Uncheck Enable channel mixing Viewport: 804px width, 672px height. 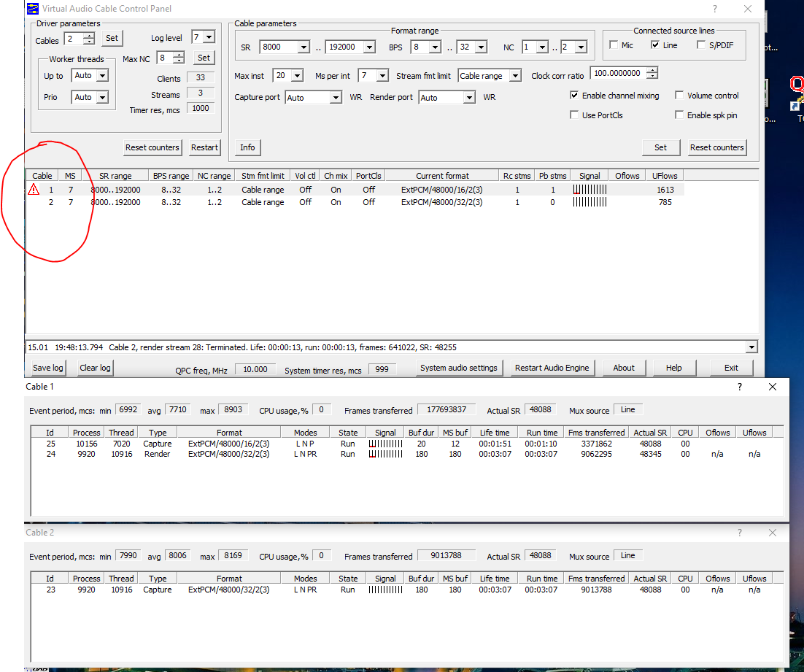(x=574, y=96)
